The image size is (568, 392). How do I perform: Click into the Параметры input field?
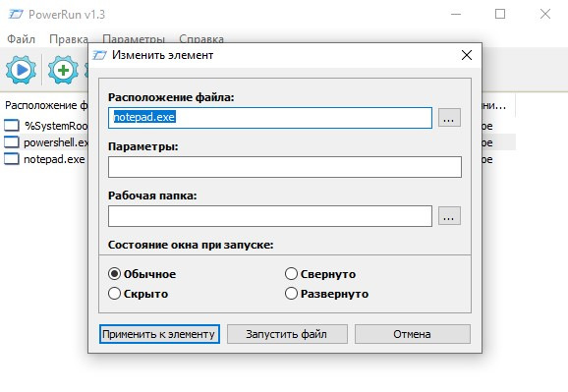(x=285, y=167)
